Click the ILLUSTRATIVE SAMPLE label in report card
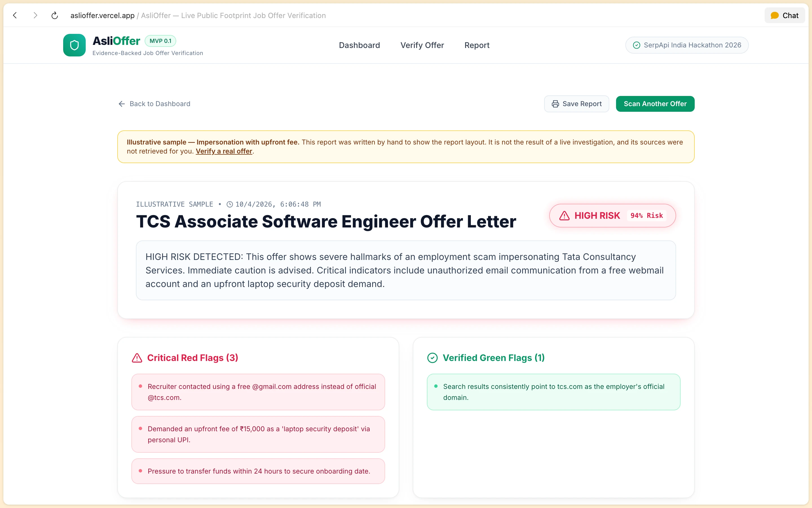The height and width of the screenshot is (508, 812). click(175, 204)
